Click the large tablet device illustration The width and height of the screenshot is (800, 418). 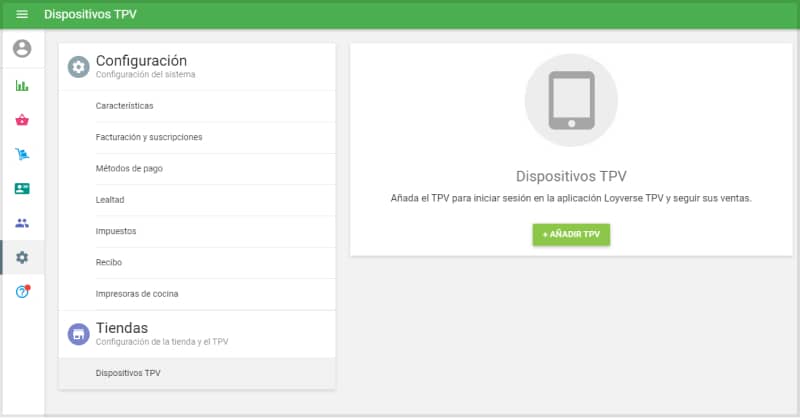click(570, 101)
